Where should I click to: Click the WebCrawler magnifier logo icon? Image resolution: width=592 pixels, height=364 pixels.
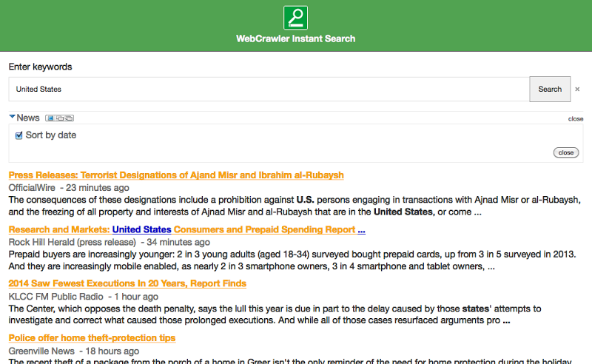(x=295, y=17)
